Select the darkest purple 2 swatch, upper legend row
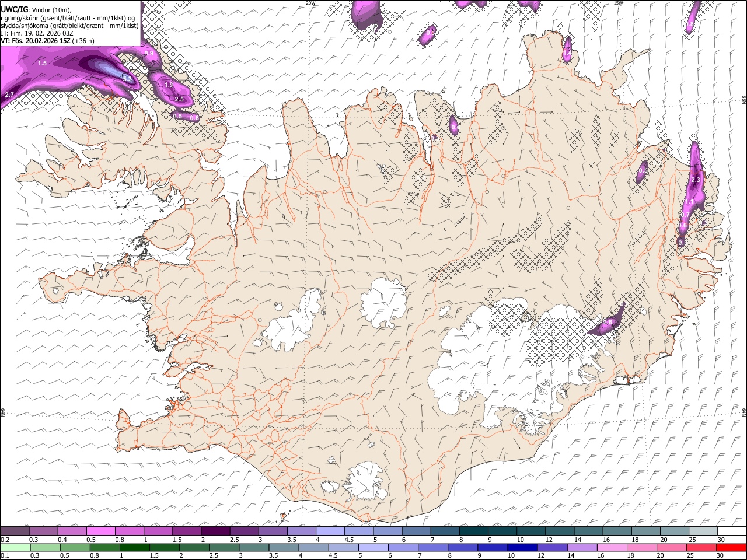 (215, 531)
